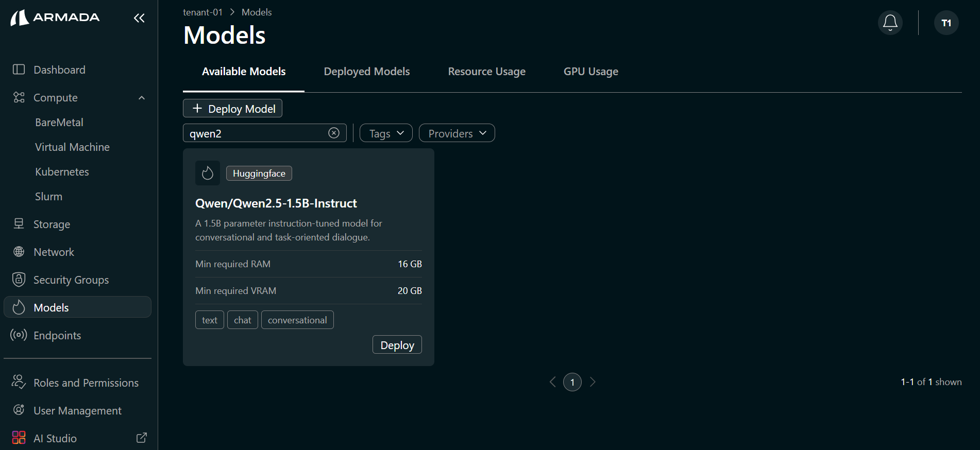Select page 1 in pagination

(x=572, y=382)
